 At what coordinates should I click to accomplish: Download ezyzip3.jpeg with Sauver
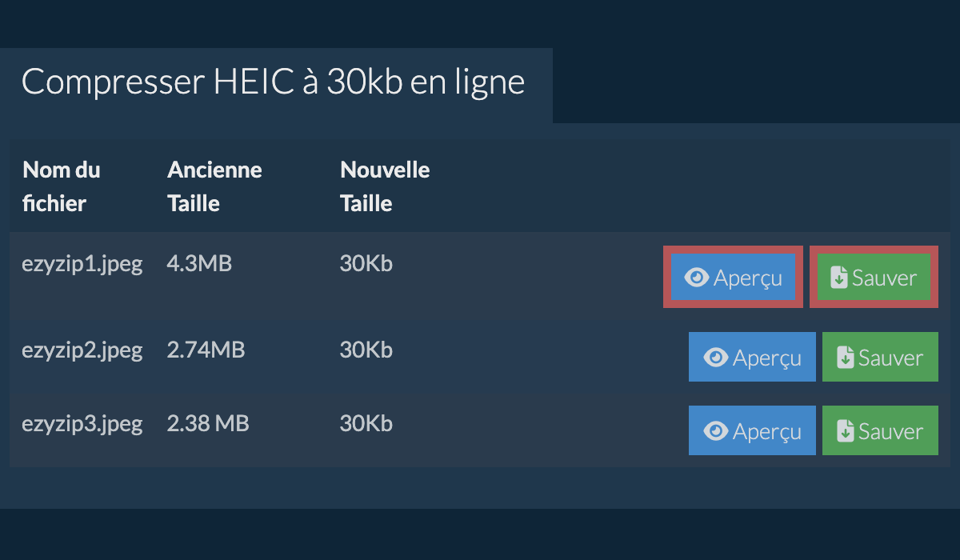tap(880, 431)
